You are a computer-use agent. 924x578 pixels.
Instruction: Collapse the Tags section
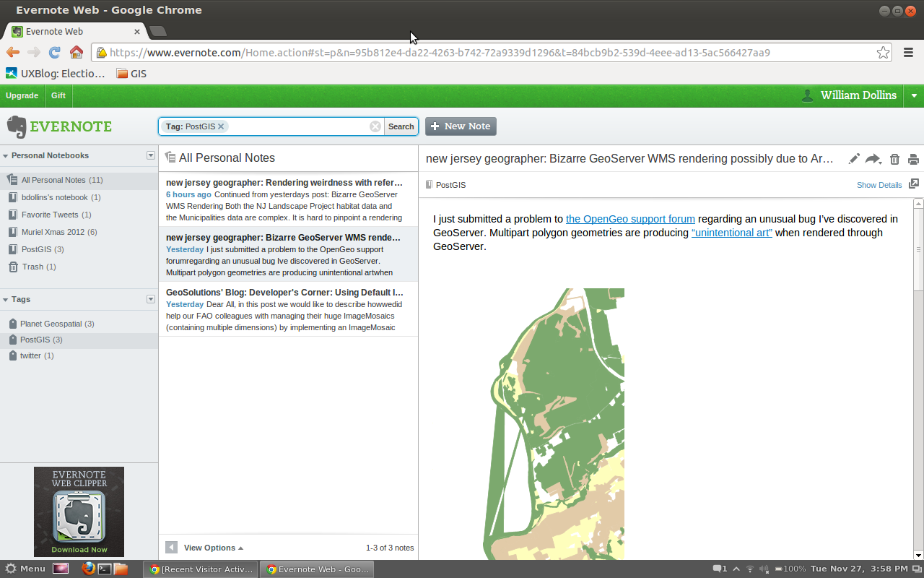click(x=5, y=299)
